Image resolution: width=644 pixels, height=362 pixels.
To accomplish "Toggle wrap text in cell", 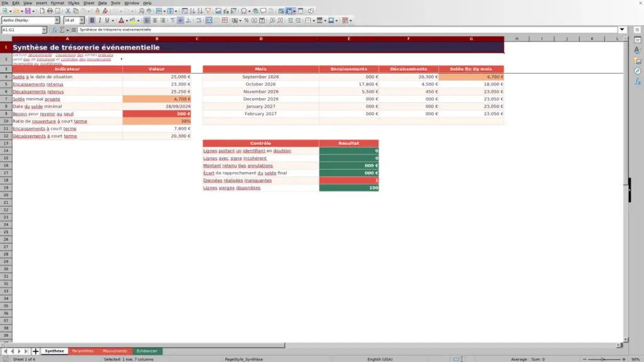I will 199,20.
